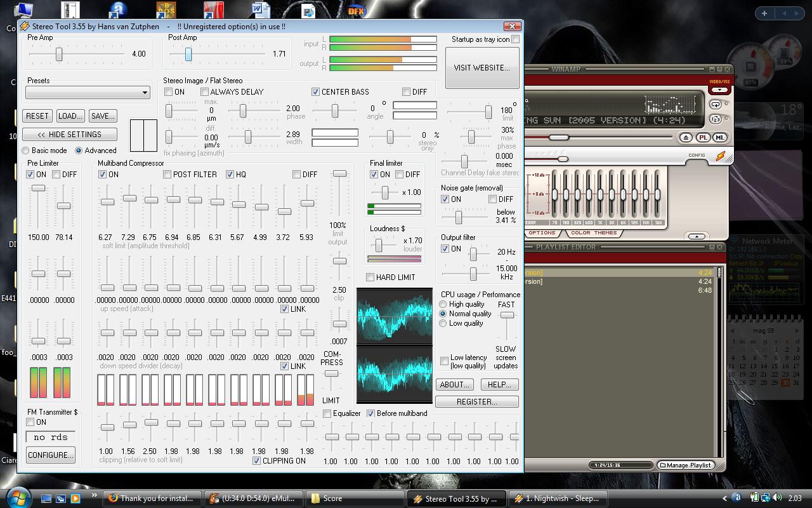This screenshot has height=508, width=812.
Task: Click the volume tray icon
Action: (x=776, y=498)
